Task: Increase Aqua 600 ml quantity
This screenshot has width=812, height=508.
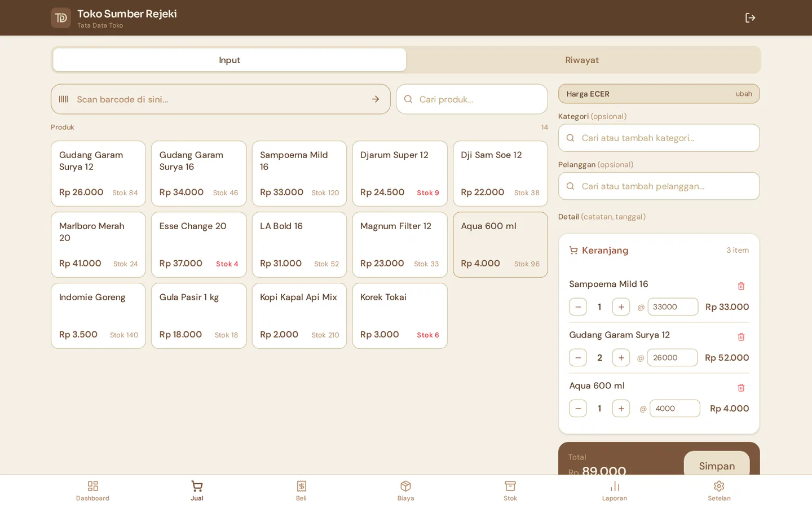Action: pos(621,409)
